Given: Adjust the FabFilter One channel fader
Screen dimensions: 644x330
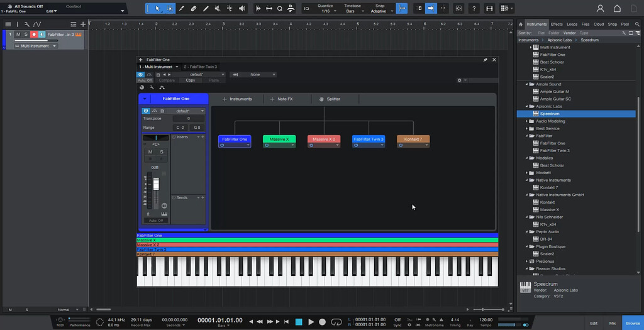Looking at the screenshot, I should [156, 184].
